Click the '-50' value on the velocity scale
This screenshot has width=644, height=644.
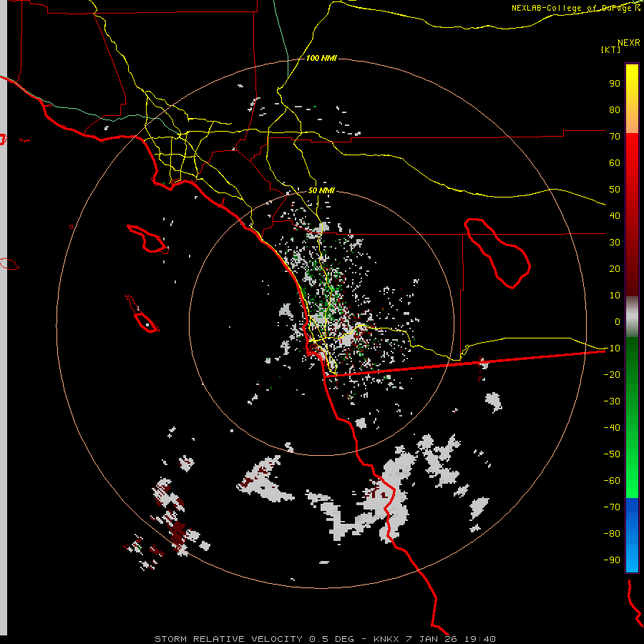point(612,454)
